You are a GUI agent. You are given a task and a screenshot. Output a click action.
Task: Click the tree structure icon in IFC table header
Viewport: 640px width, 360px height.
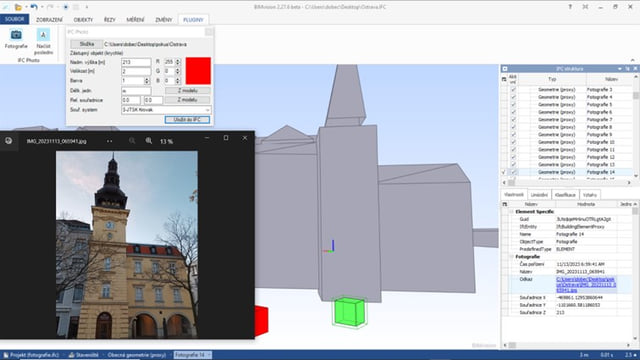pyautogui.click(x=504, y=79)
